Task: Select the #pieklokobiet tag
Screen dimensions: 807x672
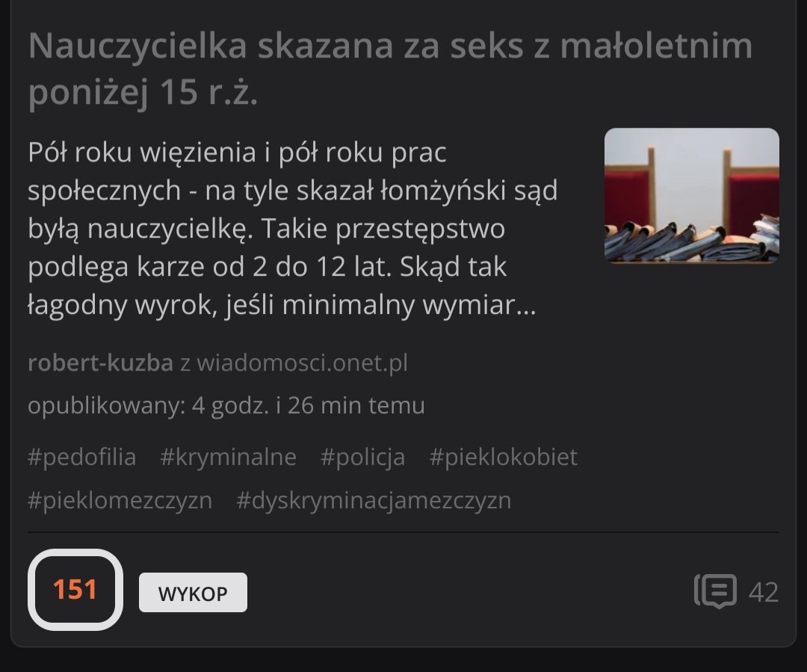Action: (x=504, y=457)
